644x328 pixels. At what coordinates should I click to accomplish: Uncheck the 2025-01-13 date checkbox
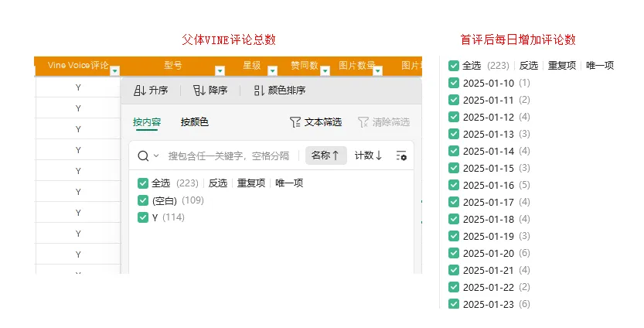tap(454, 134)
